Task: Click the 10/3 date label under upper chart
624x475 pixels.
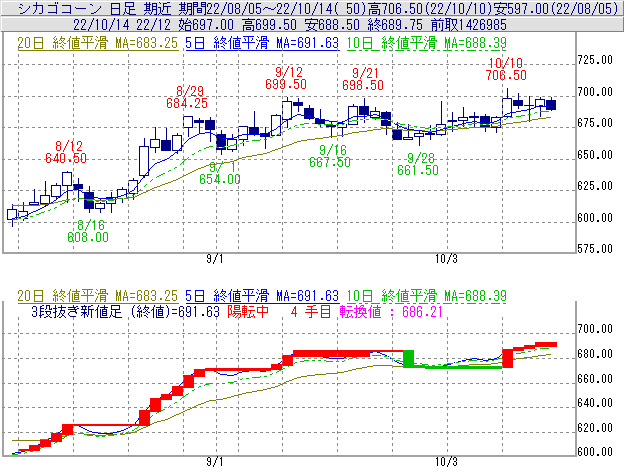Action: coord(446,259)
